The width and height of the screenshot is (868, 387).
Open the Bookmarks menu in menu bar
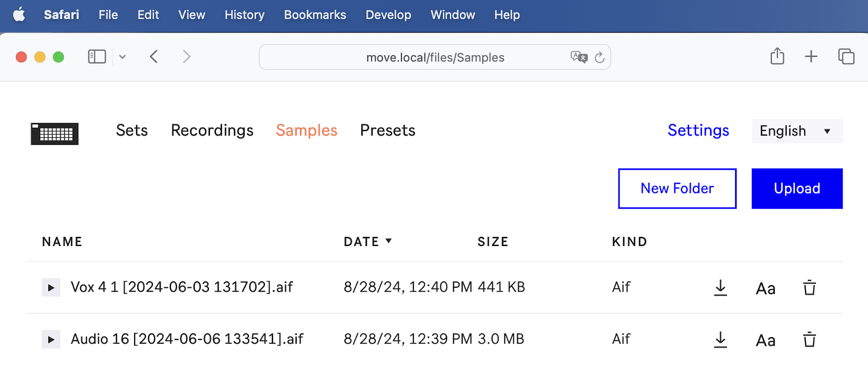[x=315, y=15]
